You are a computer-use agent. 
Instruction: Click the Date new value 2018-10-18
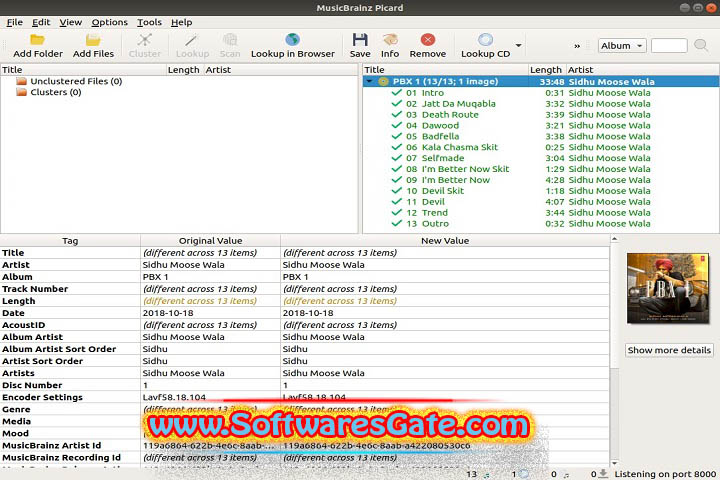(x=308, y=313)
